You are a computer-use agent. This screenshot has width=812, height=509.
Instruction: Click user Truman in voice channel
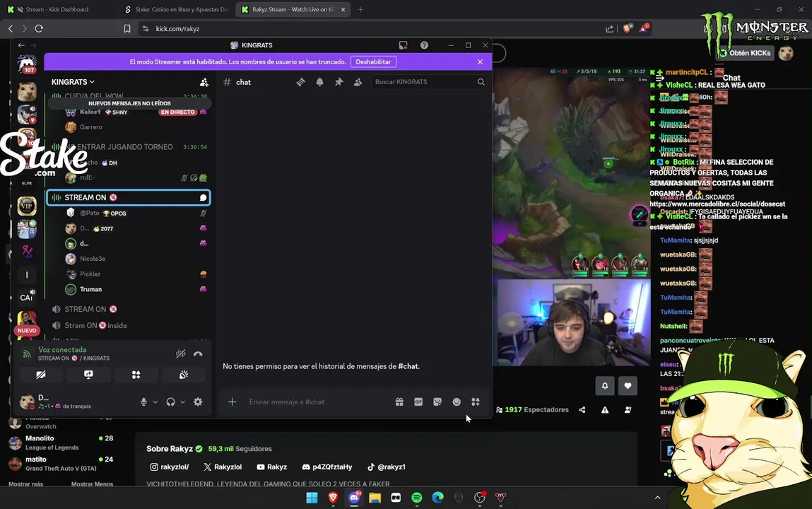[90, 289]
